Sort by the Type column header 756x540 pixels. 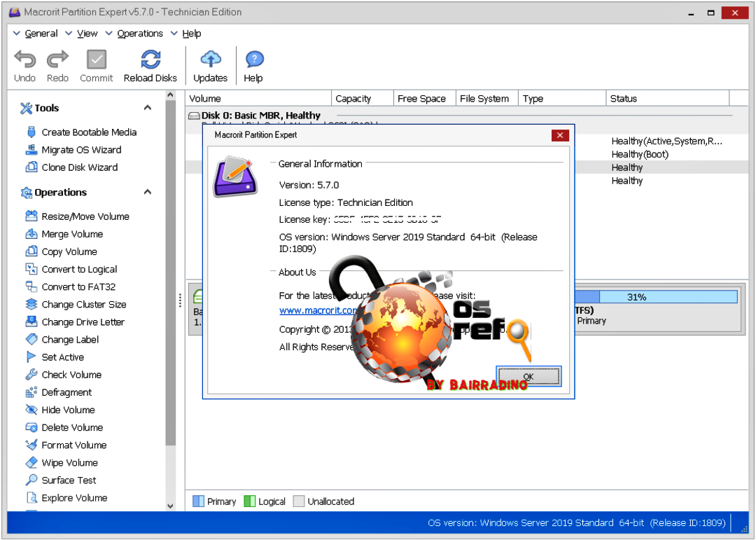tap(562, 99)
